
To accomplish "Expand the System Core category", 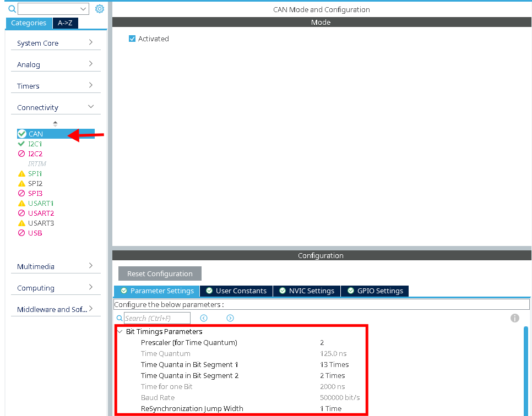I will pyautogui.click(x=55, y=43).
